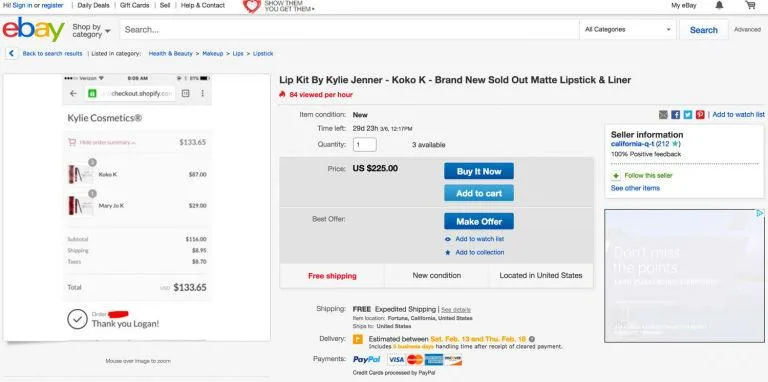Click the quantity input field
The width and height of the screenshot is (768, 382).
click(x=364, y=145)
